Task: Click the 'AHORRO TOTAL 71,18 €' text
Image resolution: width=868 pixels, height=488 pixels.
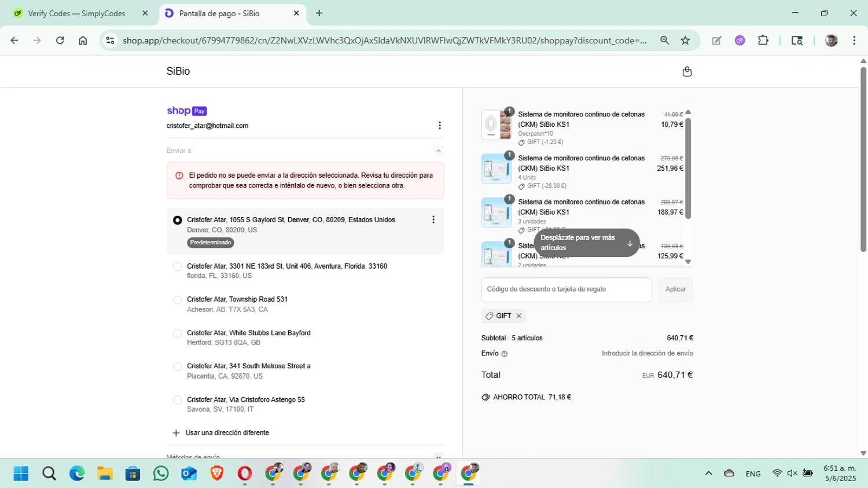Action: click(532, 397)
